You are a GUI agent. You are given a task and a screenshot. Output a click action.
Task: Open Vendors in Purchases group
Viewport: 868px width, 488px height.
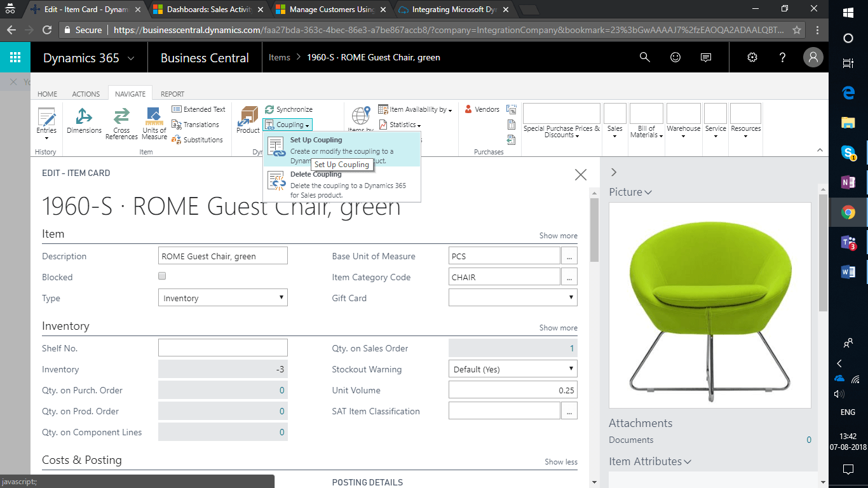tap(482, 109)
